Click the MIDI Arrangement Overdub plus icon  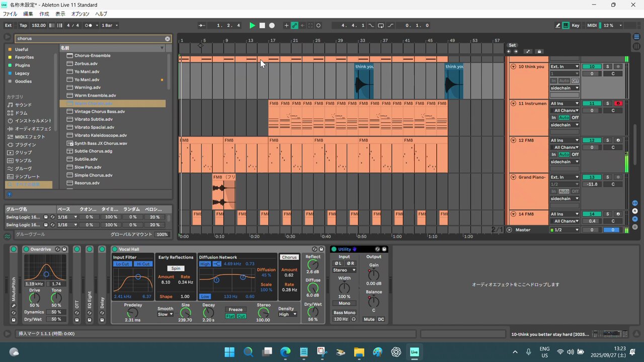(287, 26)
